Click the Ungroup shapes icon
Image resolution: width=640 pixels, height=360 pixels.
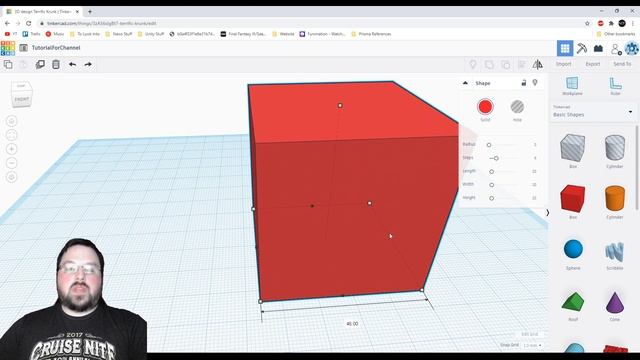coord(505,64)
